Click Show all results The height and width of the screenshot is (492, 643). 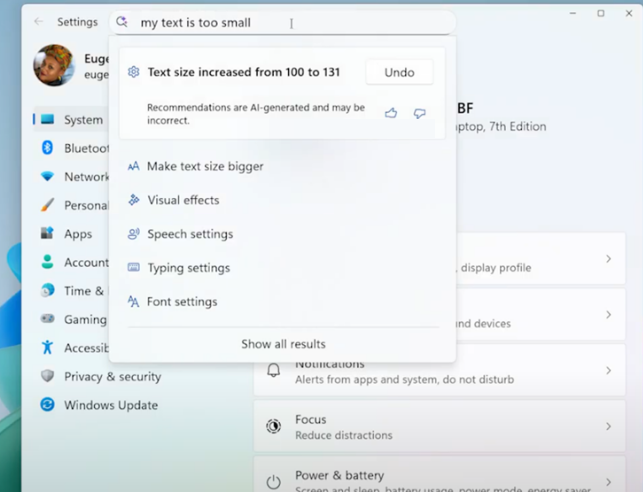point(283,344)
